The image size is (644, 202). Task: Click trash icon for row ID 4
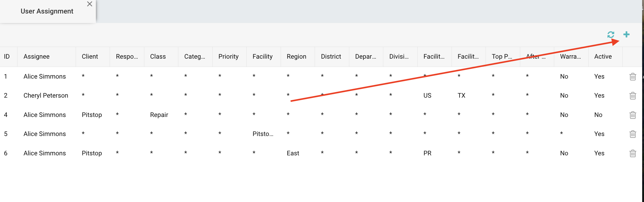[633, 115]
